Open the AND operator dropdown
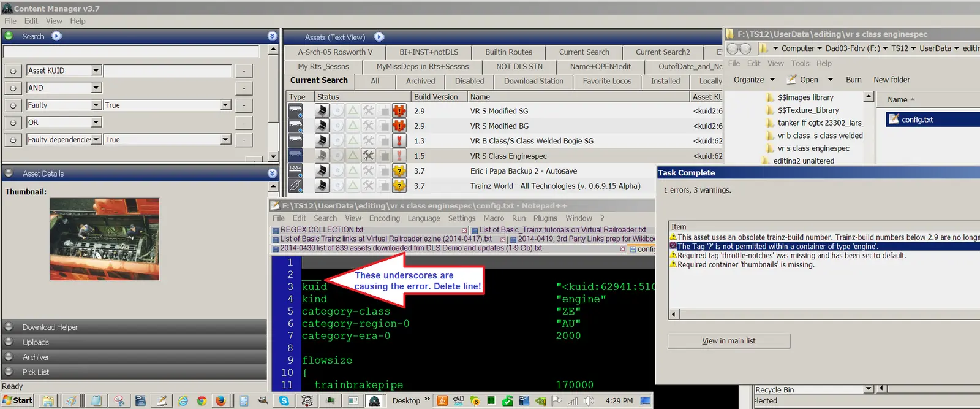Image resolution: width=980 pixels, height=409 pixels. click(96, 88)
